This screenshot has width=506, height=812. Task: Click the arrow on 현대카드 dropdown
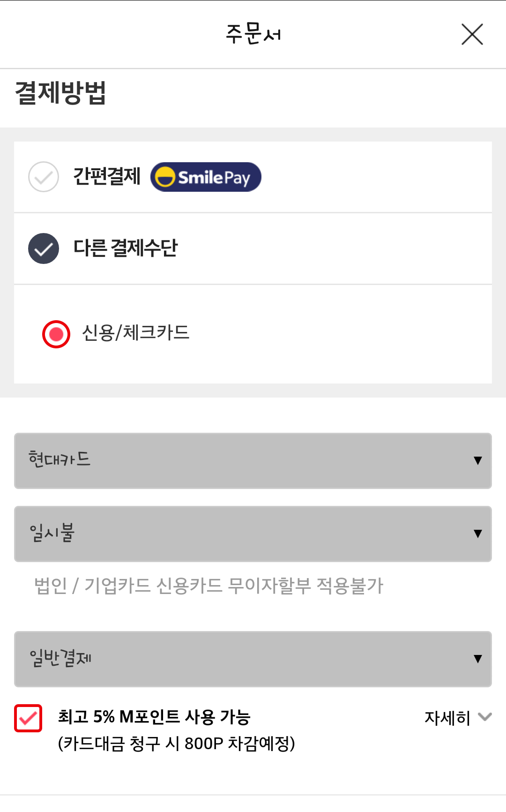pyautogui.click(x=477, y=460)
